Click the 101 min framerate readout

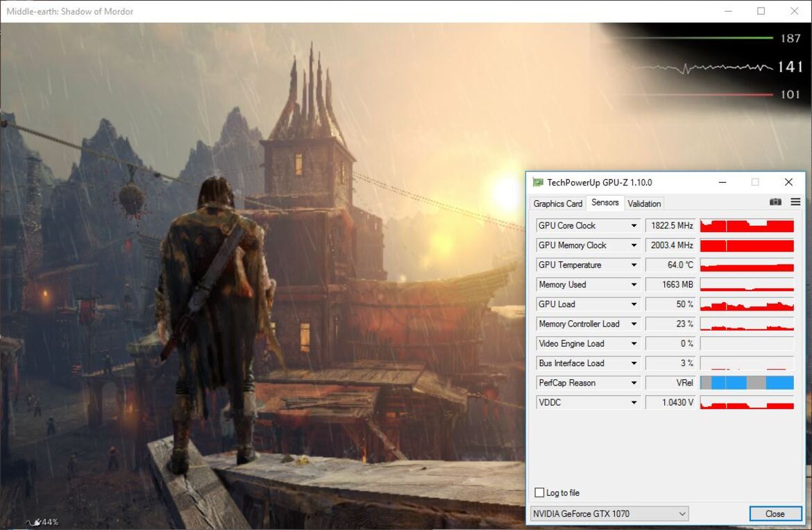tap(790, 94)
